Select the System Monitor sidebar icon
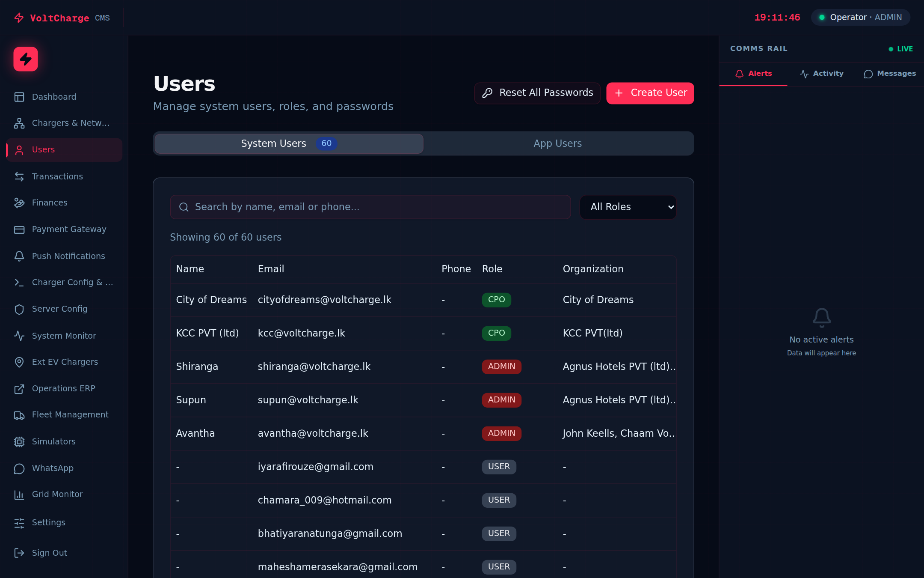The height and width of the screenshot is (578, 924). 20,336
